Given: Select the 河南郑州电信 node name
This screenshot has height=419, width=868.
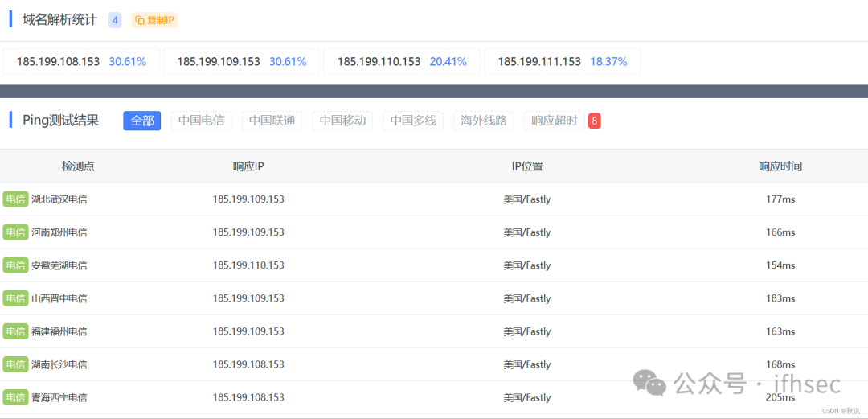Looking at the screenshot, I should tap(59, 232).
